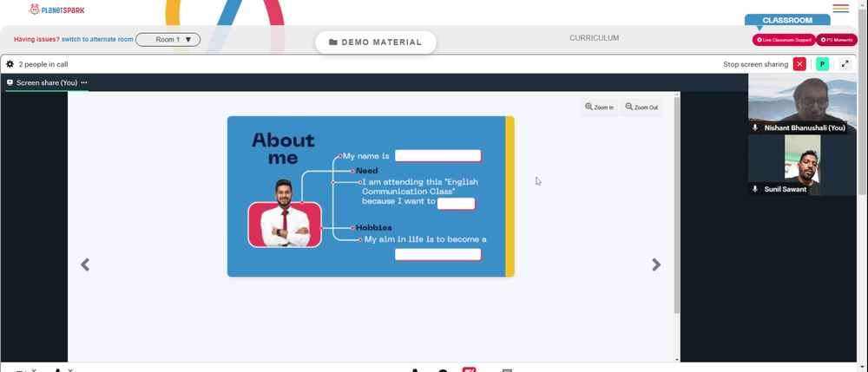Viewport: 868px width, 372px height.
Task: Open call settings gear icon
Action: click(10, 64)
